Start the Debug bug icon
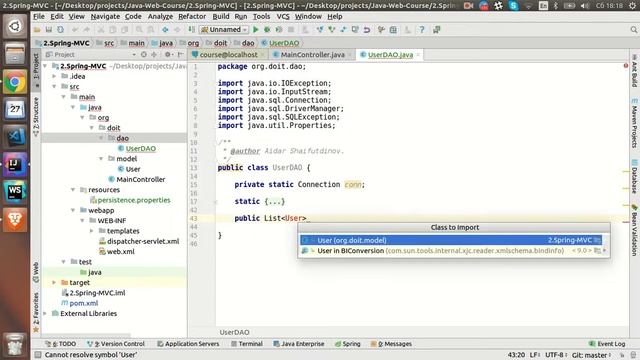Screen dimensions: 640x360 click(x=267, y=30)
